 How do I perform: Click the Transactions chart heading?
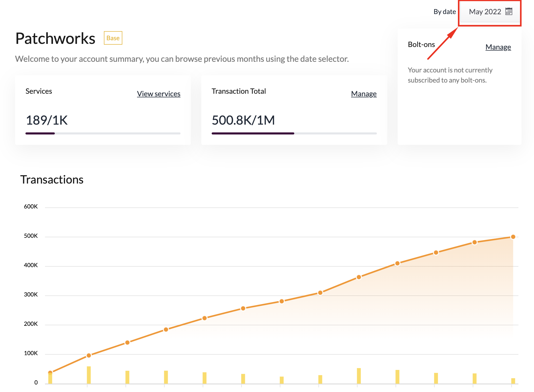(x=52, y=180)
